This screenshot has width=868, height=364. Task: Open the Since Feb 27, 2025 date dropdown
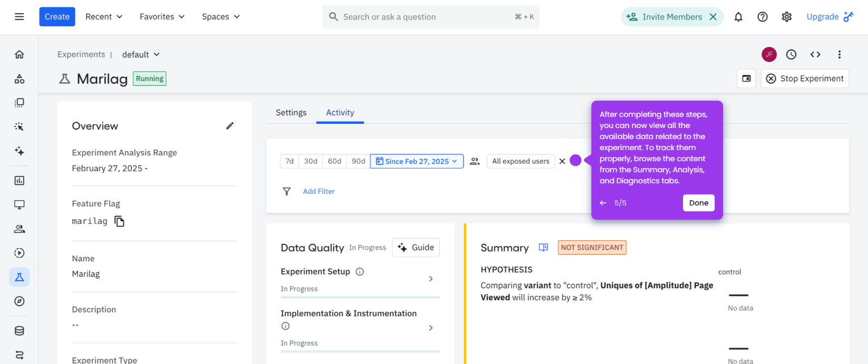[417, 161]
